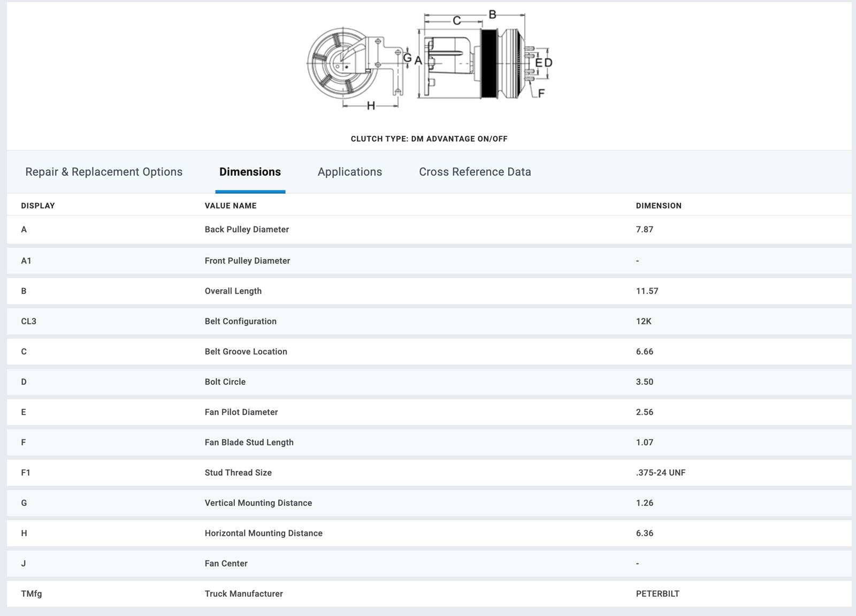Image resolution: width=856 pixels, height=616 pixels.
Task: Click the PETERBILT manufacturer value
Action: click(658, 594)
